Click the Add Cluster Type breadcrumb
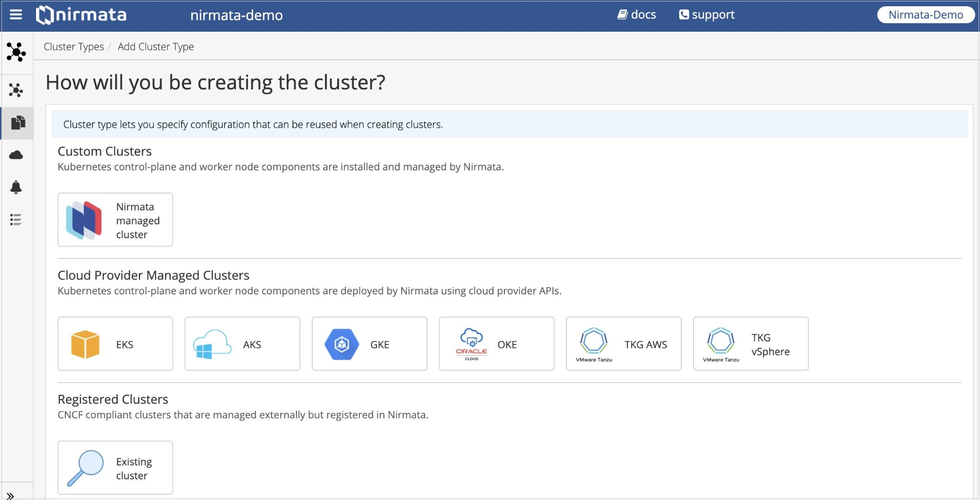980x500 pixels. click(x=156, y=47)
